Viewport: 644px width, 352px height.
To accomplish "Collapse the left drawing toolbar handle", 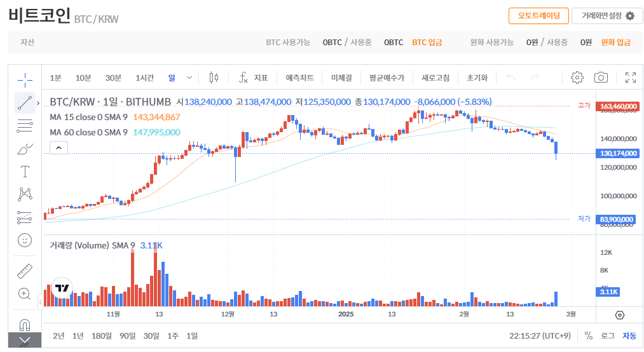I will (x=40, y=302).
